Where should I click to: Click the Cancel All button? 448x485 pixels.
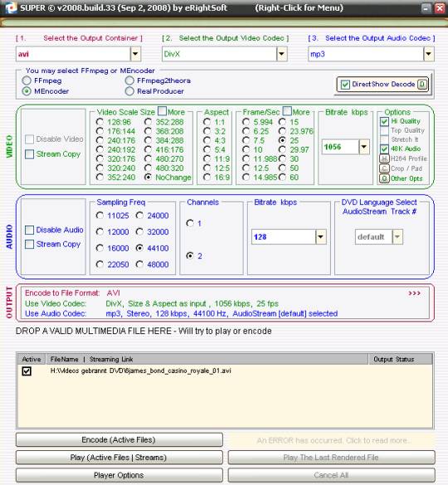331,475
